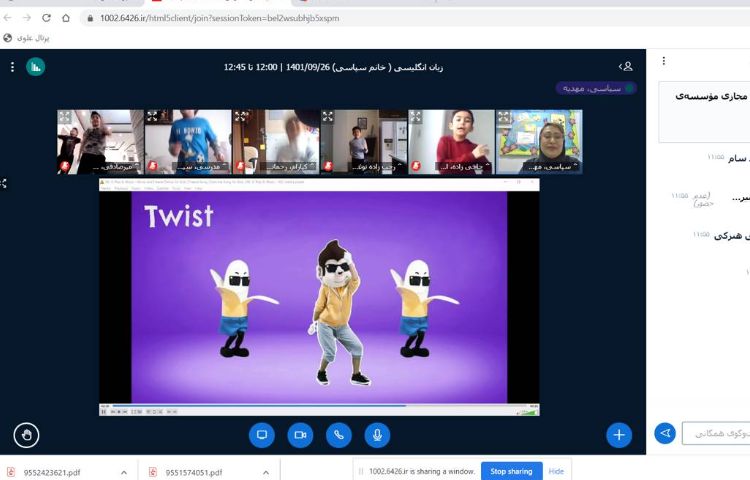The image size is (750, 480).
Task: Click the send message arrow button
Action: coord(664,433)
